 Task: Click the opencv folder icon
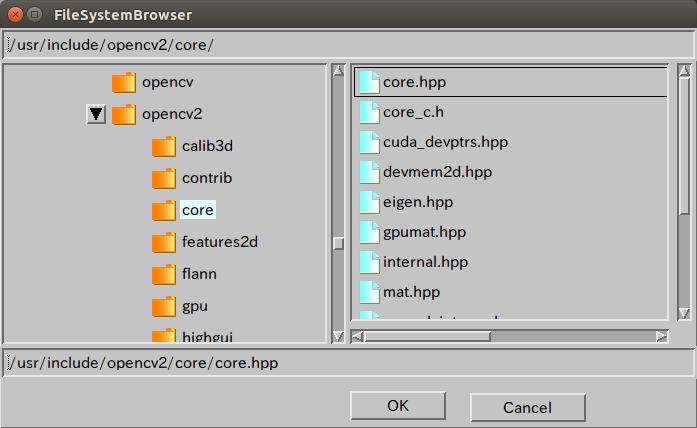[124, 83]
